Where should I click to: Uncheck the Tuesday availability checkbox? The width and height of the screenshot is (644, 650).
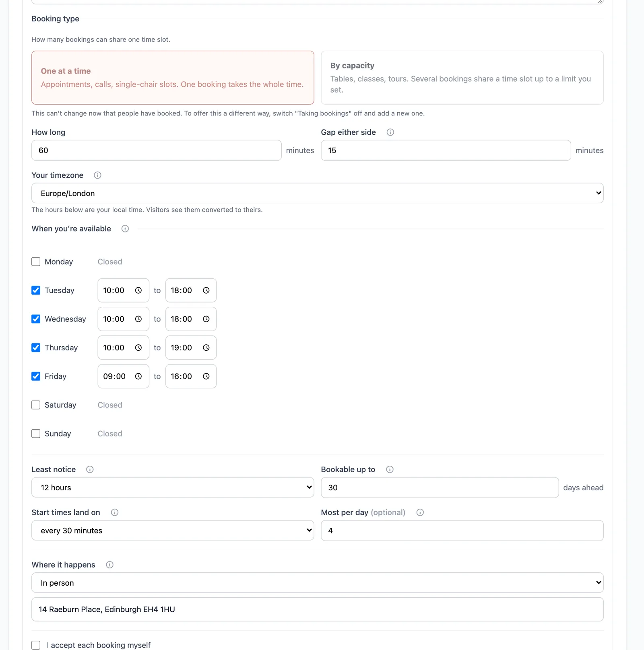36,290
